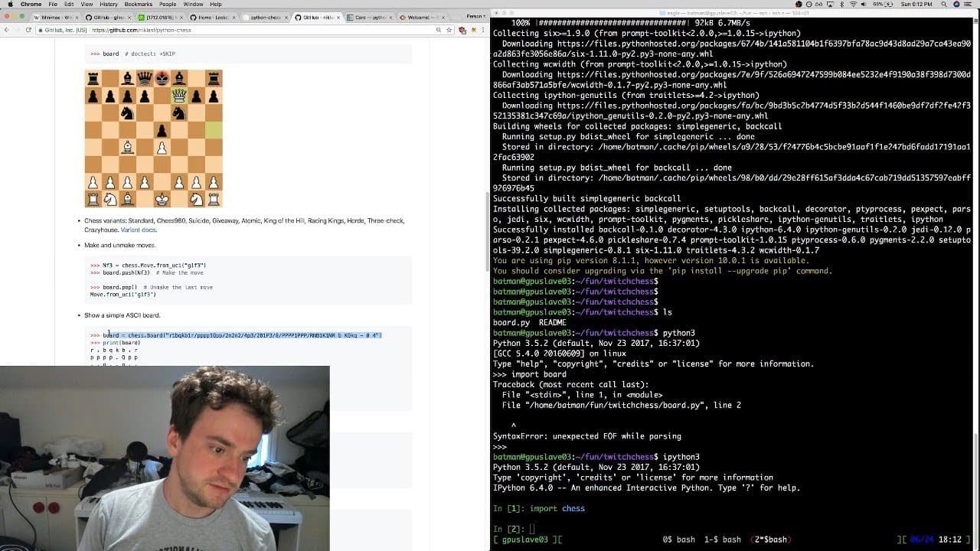Open the Variant docs link

click(x=138, y=230)
